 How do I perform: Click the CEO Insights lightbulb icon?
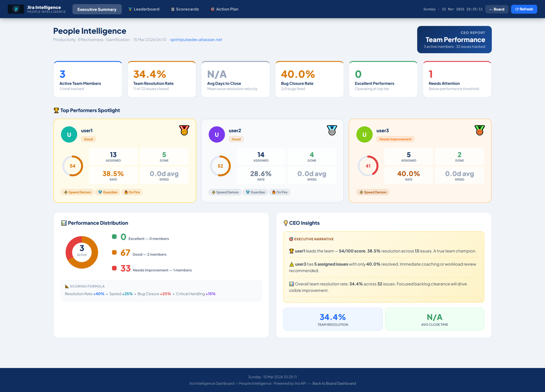(286, 223)
